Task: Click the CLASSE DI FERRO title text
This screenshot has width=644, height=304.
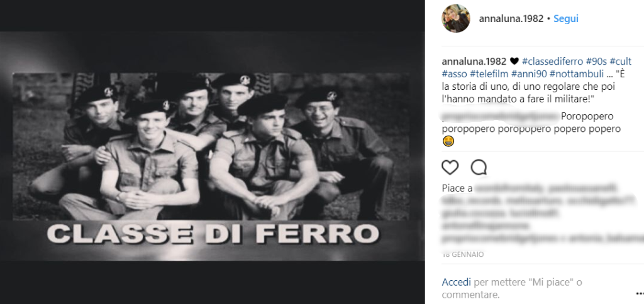Action: (213, 234)
